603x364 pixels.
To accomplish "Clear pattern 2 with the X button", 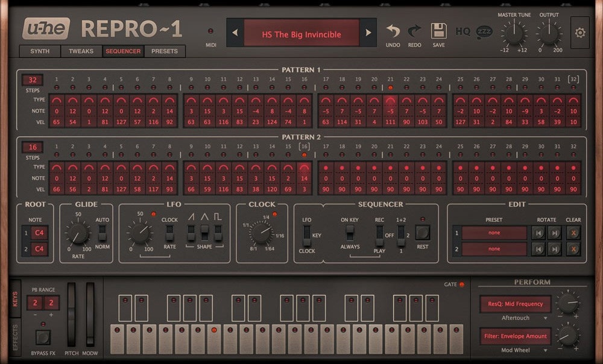I will point(573,249).
